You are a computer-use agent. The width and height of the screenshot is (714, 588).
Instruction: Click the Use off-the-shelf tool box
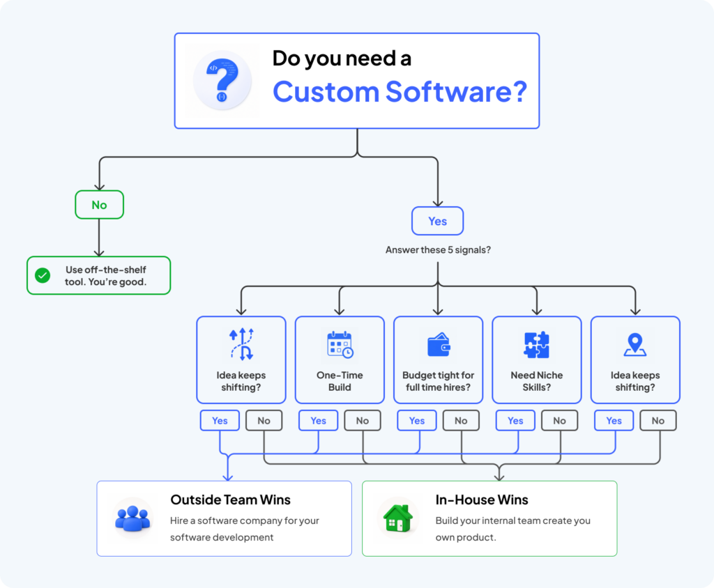coord(99,275)
